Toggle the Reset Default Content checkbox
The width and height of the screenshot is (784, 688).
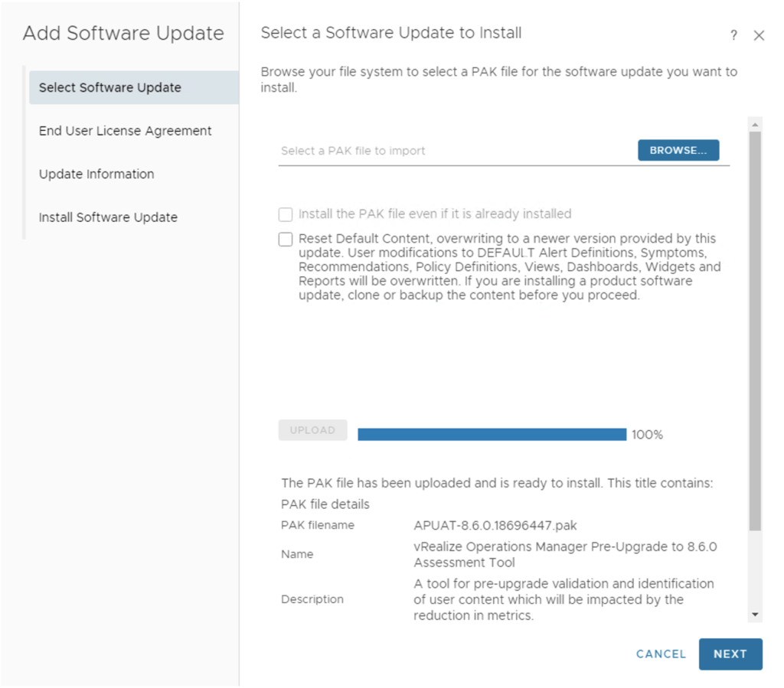(286, 240)
